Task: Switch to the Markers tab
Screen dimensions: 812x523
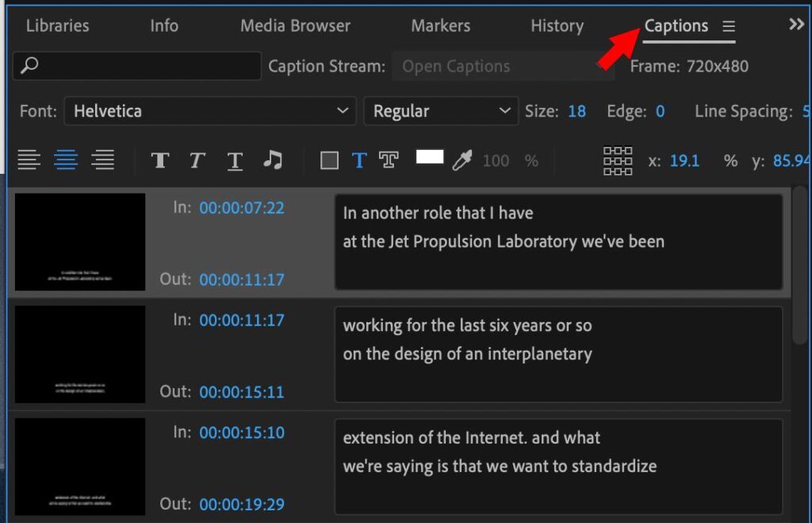Action: (441, 25)
